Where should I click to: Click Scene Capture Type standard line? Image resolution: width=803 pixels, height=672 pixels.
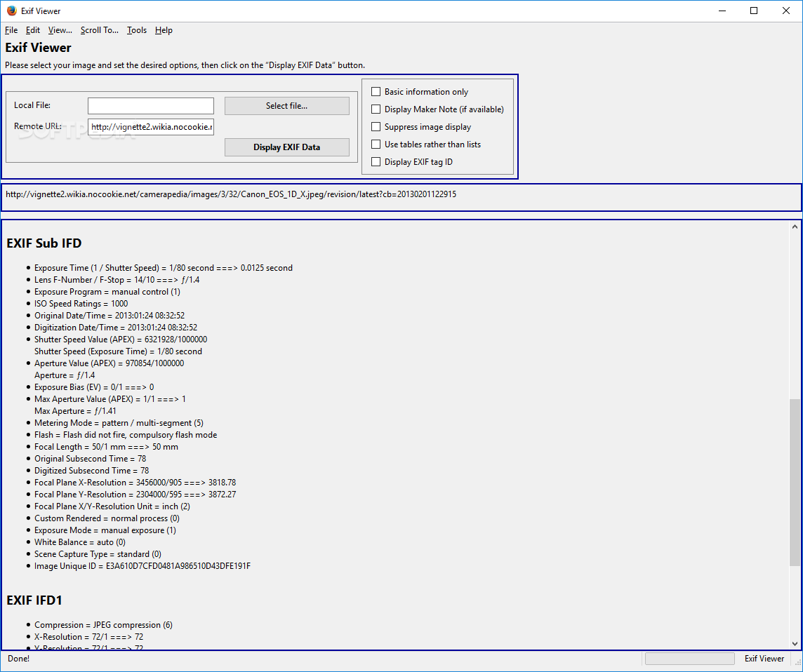pos(98,554)
